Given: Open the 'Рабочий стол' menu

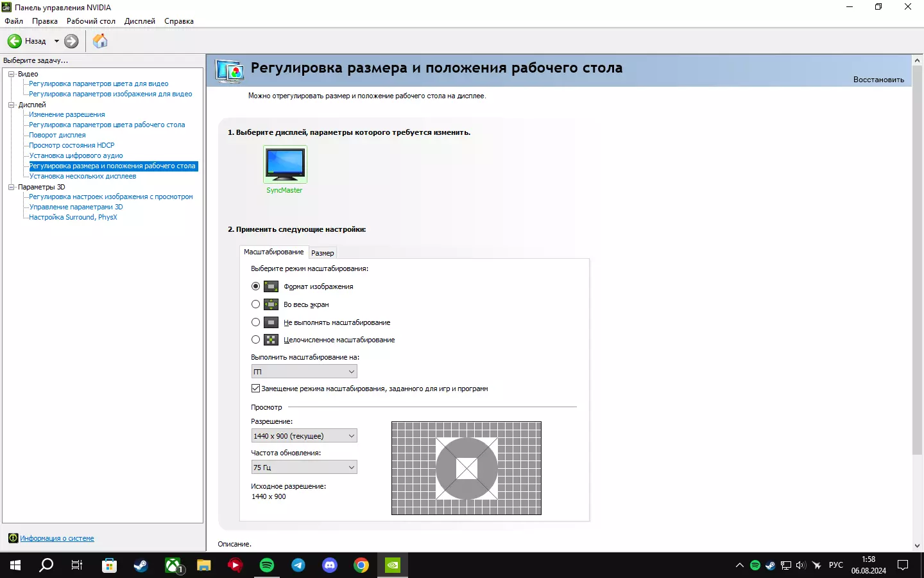Looking at the screenshot, I should 91,21.
